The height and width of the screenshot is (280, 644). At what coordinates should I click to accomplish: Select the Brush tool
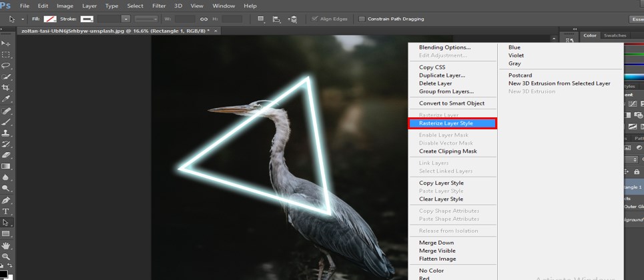[6, 122]
